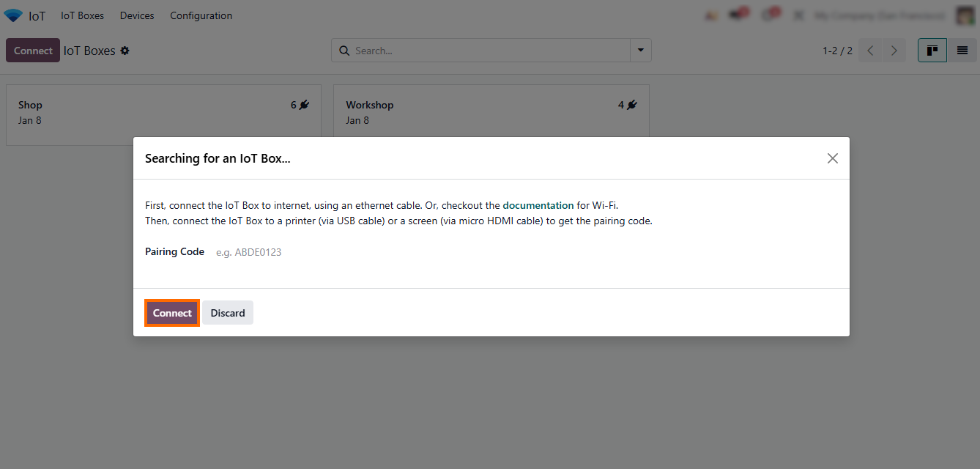Viewport: 980px width, 469px height.
Task: Click the user avatar in top right
Action: 965,15
